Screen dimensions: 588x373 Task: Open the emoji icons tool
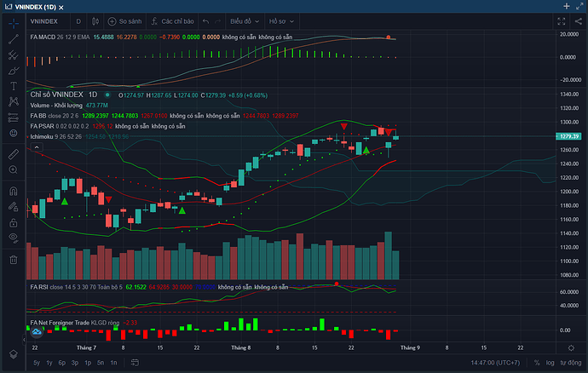click(14, 133)
